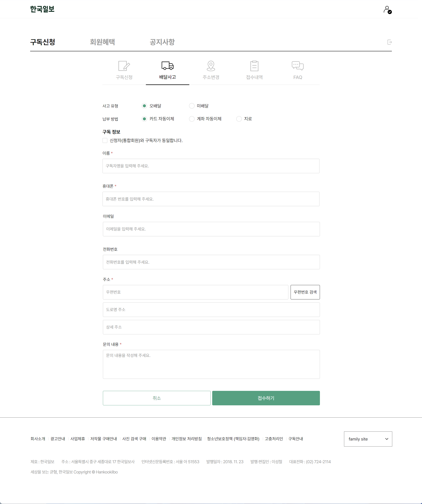Click the 한국일보 logo
Image resolution: width=422 pixels, height=504 pixels.
click(x=42, y=9)
